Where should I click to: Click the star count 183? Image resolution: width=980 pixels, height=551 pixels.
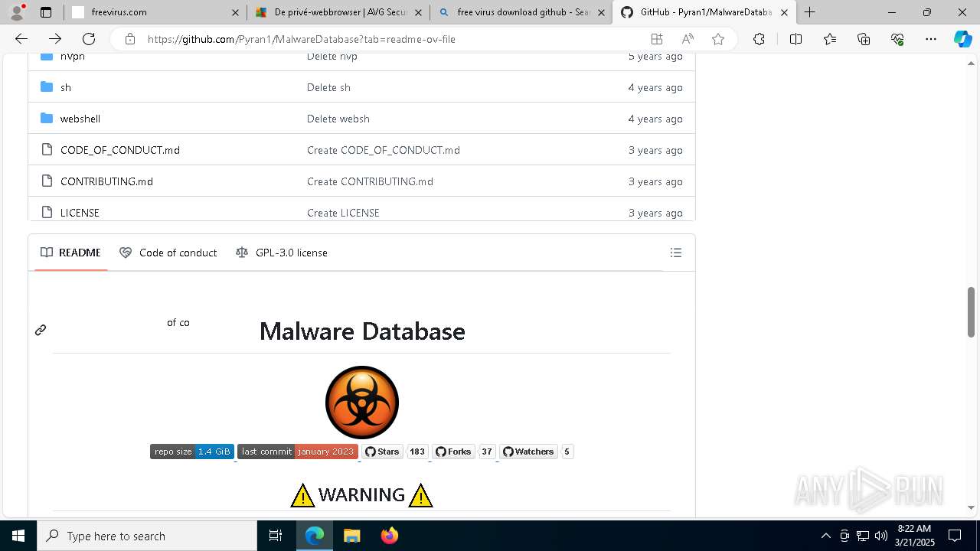[416, 452]
